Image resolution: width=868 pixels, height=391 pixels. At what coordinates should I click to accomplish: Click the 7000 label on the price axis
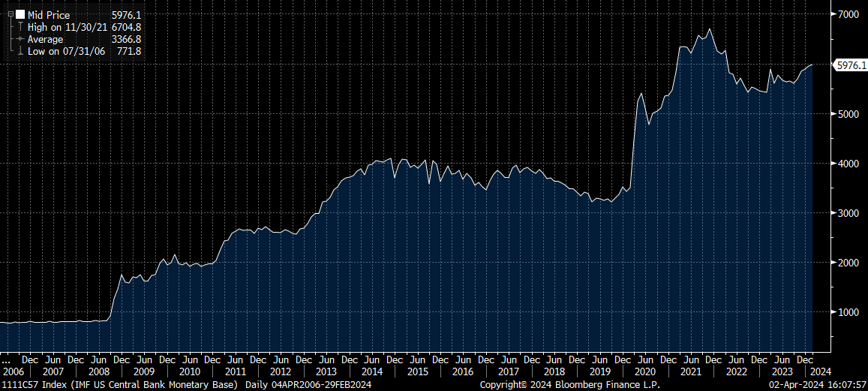pos(848,15)
